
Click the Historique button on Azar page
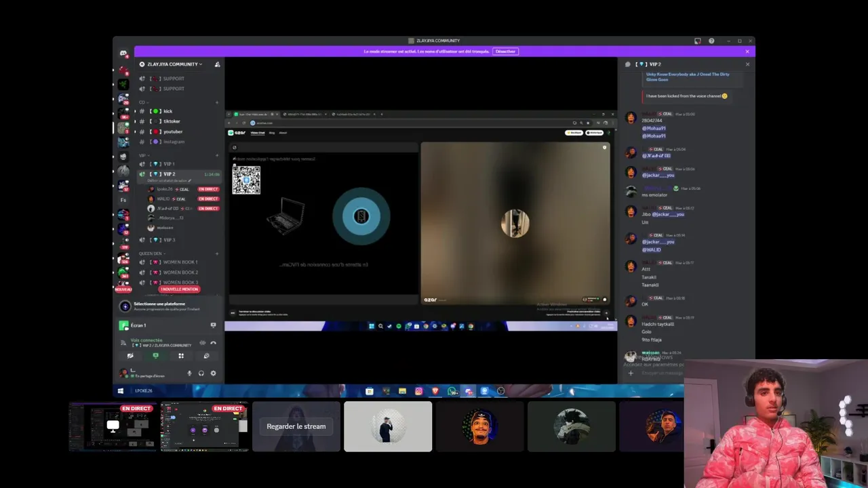tap(595, 133)
